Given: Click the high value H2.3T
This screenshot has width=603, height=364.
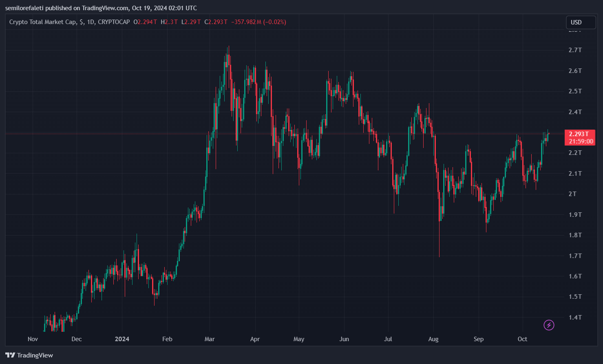Looking at the screenshot, I should (x=169, y=22).
